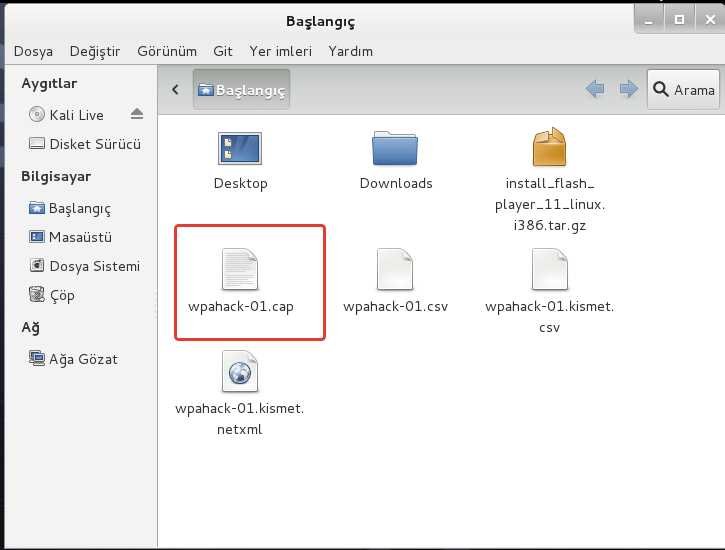This screenshot has height=550, width=725.
Task: Select the wpahack-01.kismet.csv file icon
Action: tap(550, 269)
